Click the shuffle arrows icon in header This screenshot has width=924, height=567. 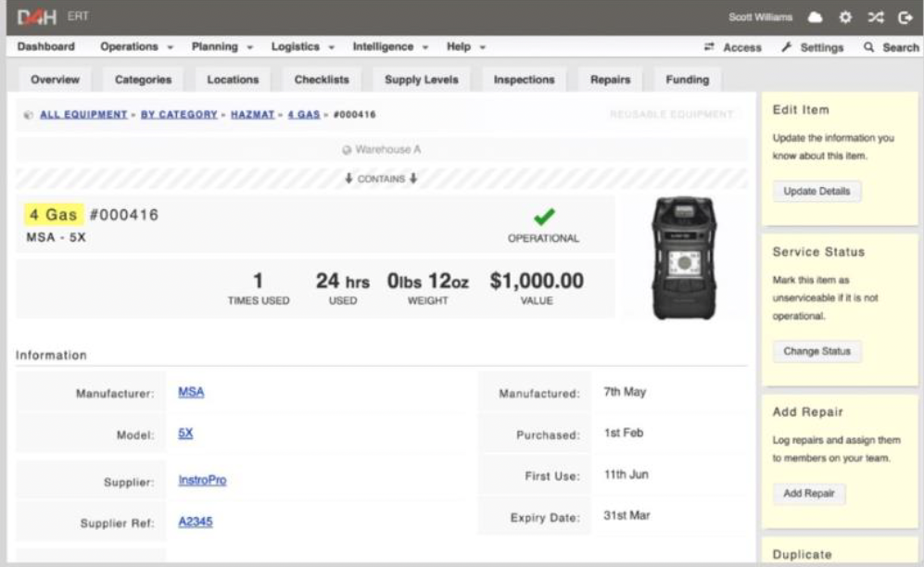coord(876,17)
